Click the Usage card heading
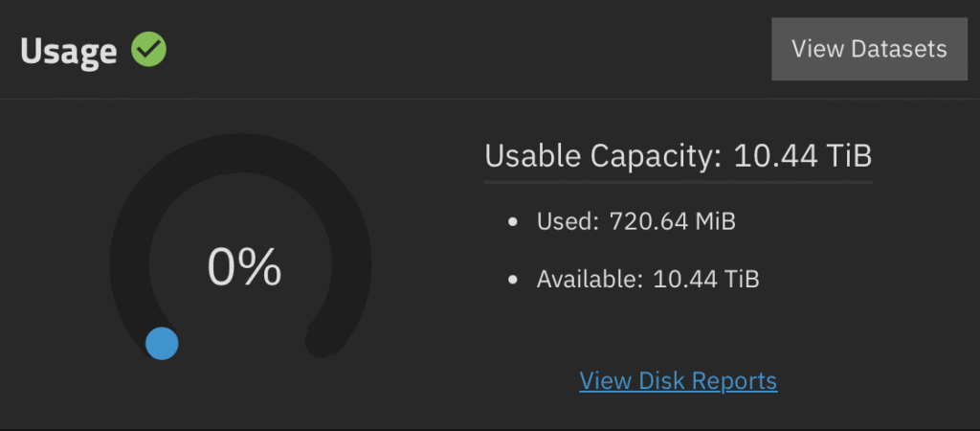The height and width of the screenshot is (431, 980). (68, 51)
